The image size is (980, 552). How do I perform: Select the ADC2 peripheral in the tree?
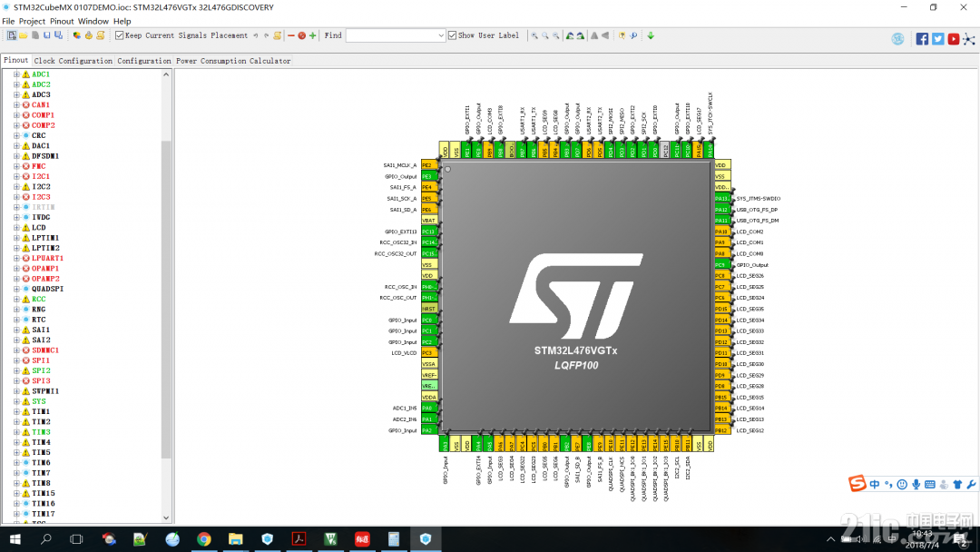pos(41,84)
